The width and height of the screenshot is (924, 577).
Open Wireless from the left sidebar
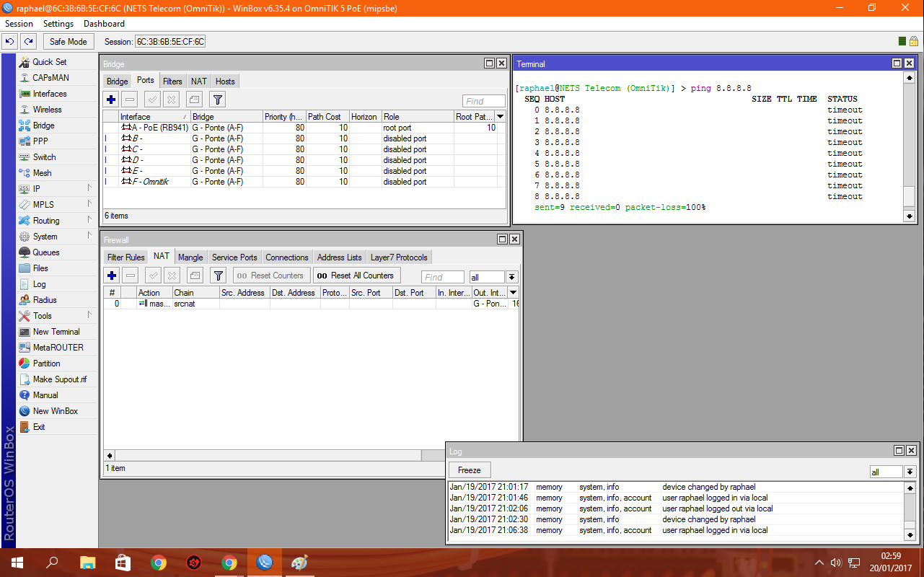click(47, 110)
